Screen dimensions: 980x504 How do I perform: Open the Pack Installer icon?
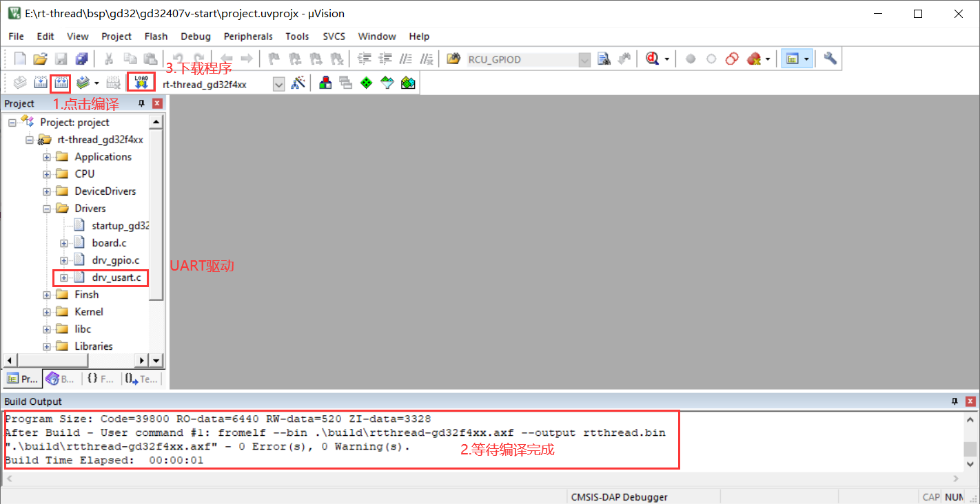click(408, 83)
